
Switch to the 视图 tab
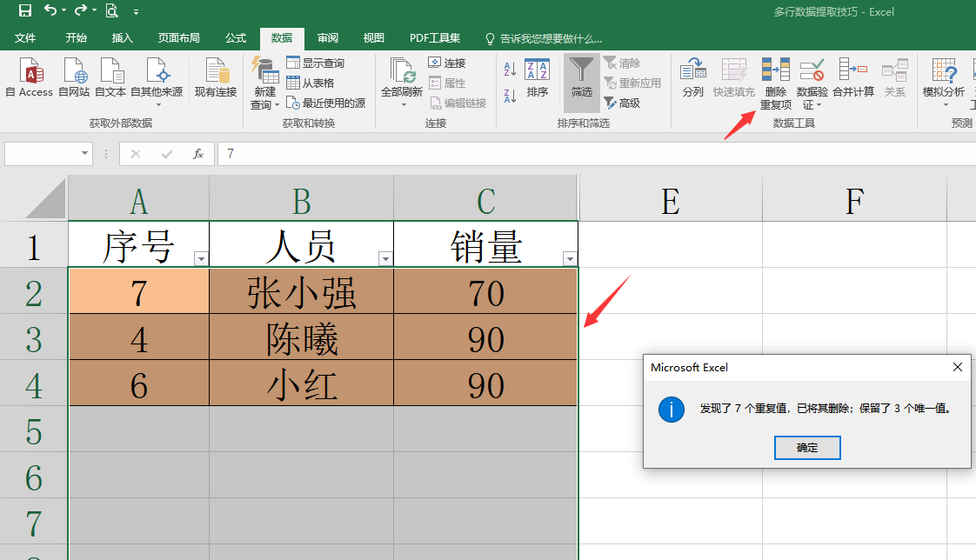373,38
